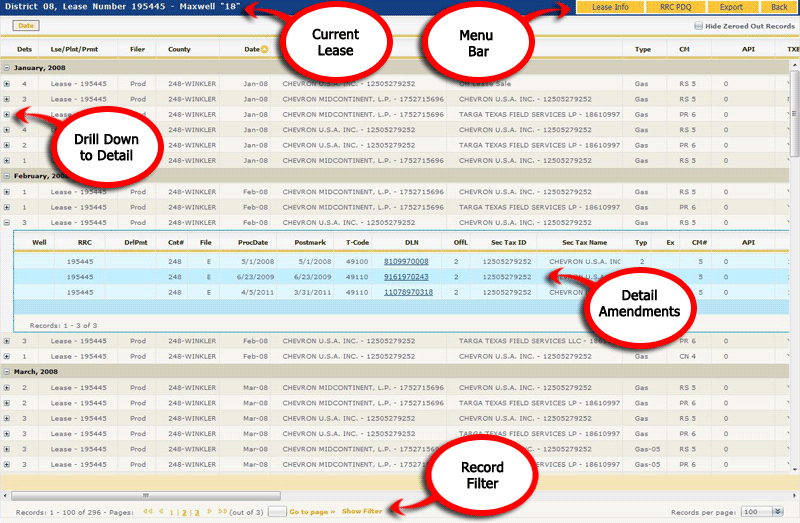Click Export in the menu bar
Screen dimensions: 800x523
tap(731, 7)
